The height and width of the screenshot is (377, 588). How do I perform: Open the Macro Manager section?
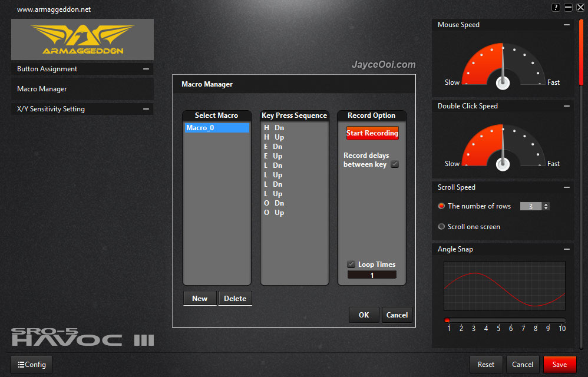(82, 89)
